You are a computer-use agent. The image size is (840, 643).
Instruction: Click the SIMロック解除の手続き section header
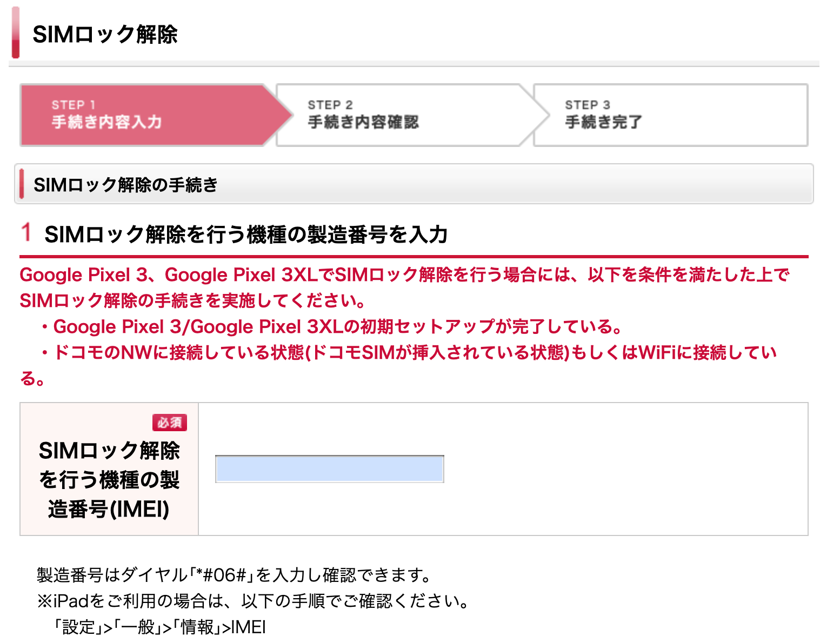pos(125,185)
